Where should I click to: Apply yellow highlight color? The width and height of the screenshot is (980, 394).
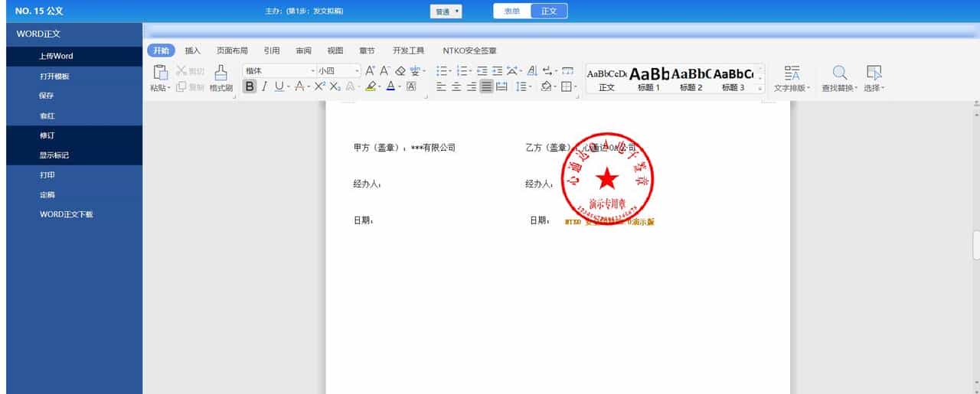coord(370,86)
